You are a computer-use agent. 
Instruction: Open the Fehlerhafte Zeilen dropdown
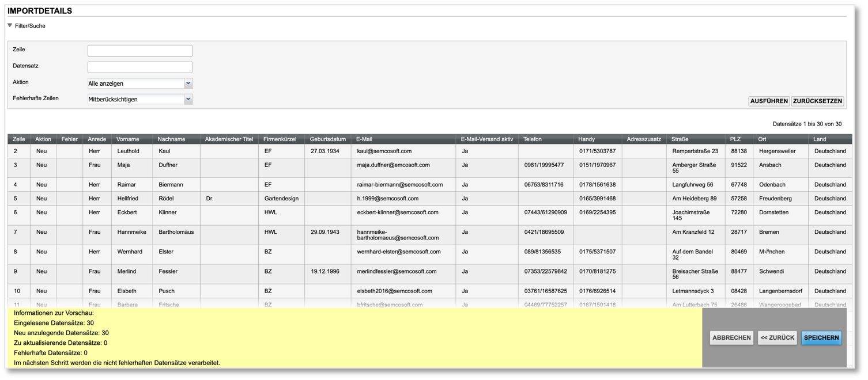point(140,99)
